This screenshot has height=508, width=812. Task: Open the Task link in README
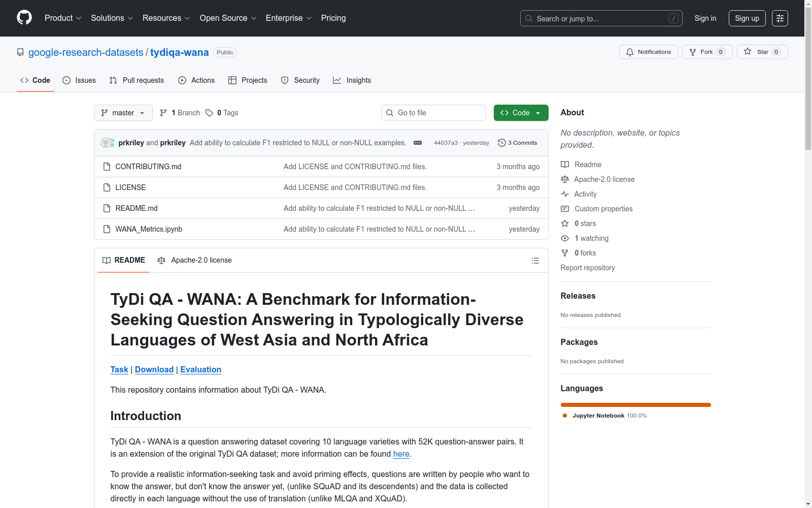click(119, 370)
